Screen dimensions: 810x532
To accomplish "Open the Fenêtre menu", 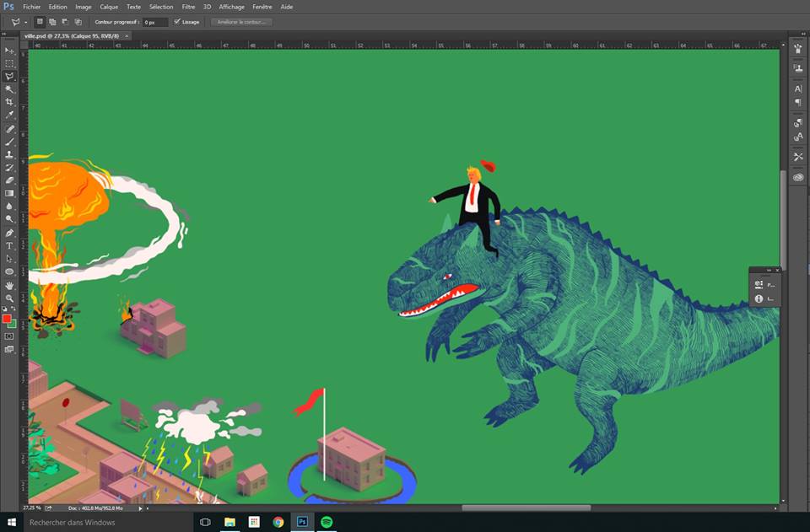I will coord(262,7).
